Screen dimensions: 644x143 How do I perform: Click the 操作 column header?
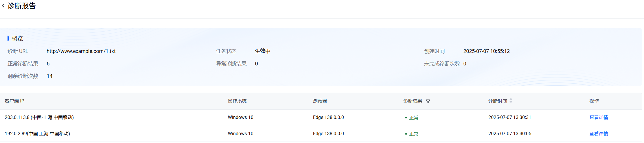pyautogui.click(x=594, y=101)
